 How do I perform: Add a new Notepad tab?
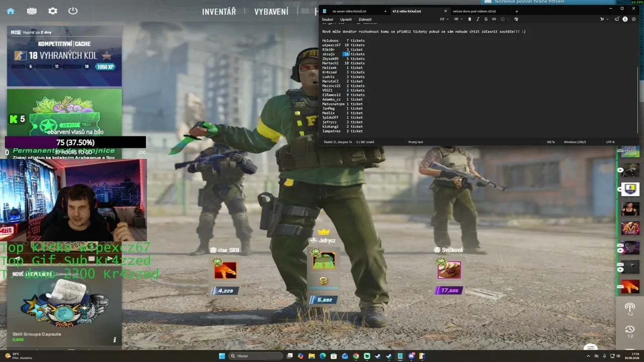click(516, 11)
